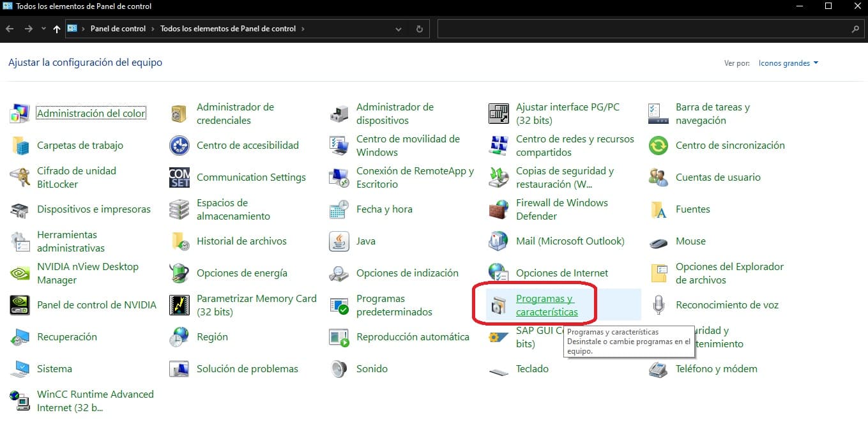Click 'Panel de control' breadcrumb segment
The height and width of the screenshot is (429, 868).
click(x=118, y=29)
